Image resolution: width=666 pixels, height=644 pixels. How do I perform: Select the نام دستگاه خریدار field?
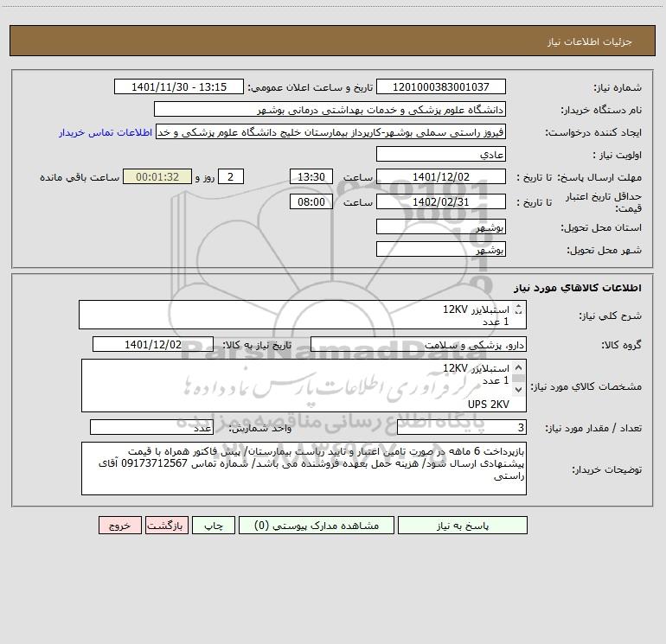pos(330,109)
